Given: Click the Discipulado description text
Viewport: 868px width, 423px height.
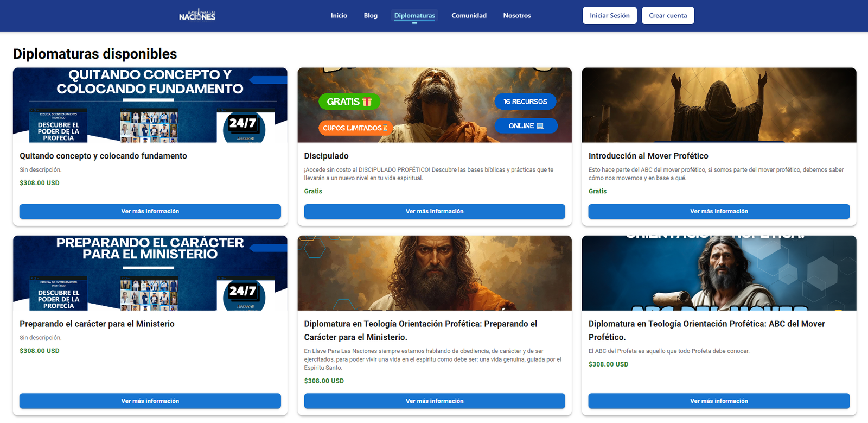Looking at the screenshot, I should click(x=429, y=174).
